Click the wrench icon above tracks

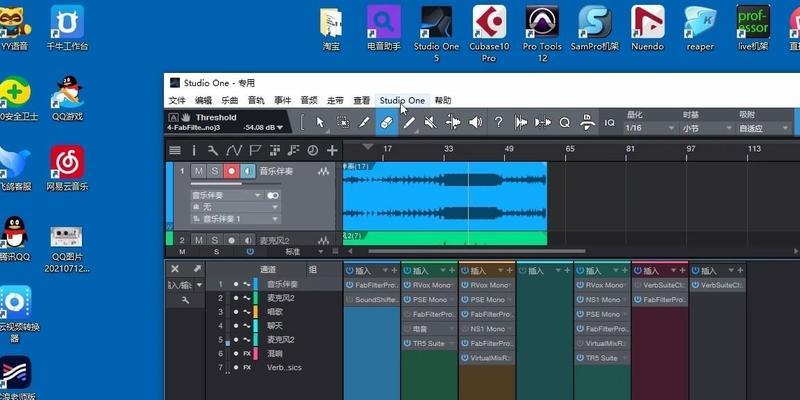[213, 150]
